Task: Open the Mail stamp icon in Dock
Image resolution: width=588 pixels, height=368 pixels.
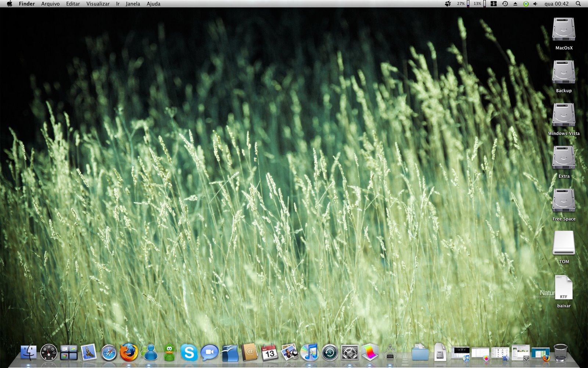Action: tap(89, 353)
